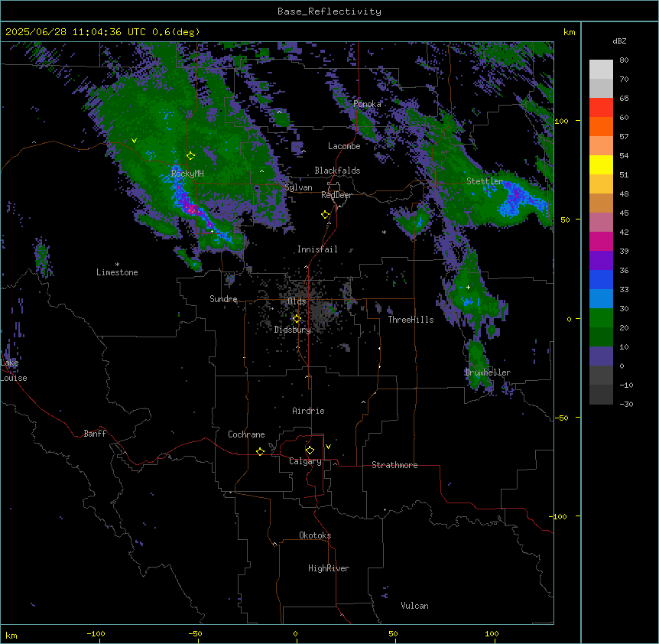Click the Cochrane label

[246, 434]
